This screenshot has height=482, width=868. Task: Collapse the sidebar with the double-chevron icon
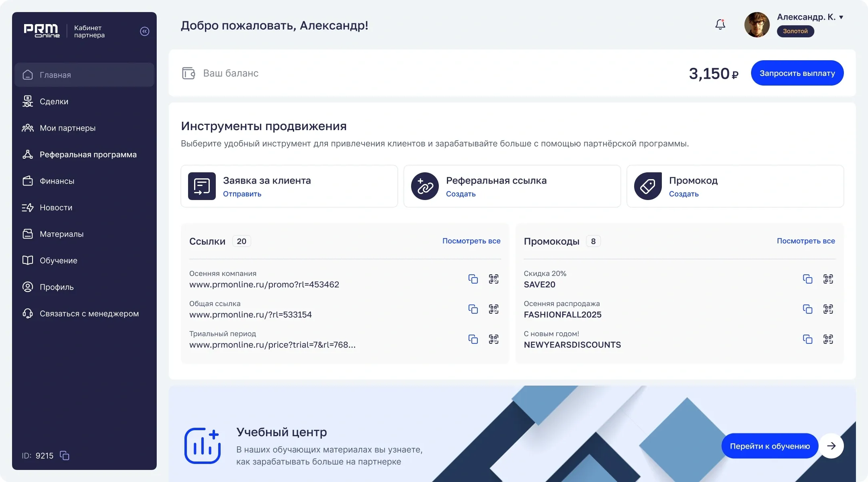pyautogui.click(x=145, y=31)
